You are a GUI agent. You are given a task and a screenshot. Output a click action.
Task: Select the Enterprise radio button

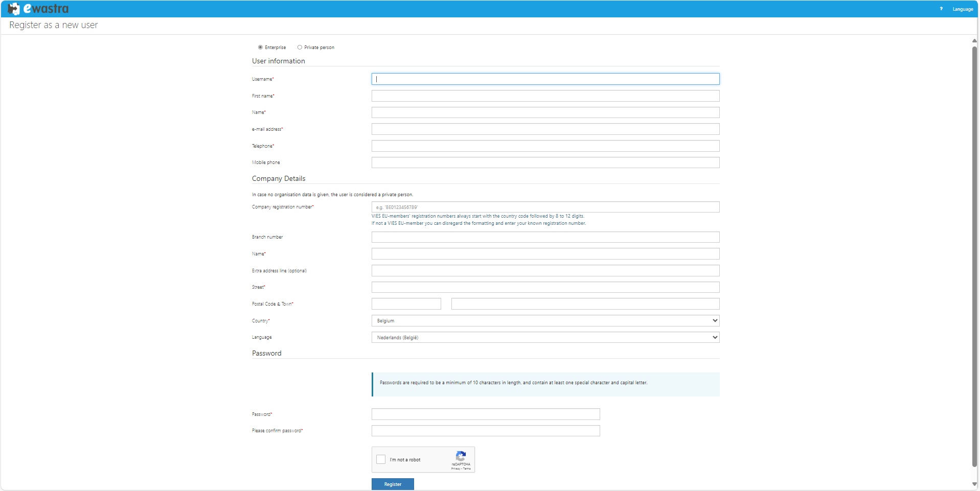pyautogui.click(x=260, y=48)
